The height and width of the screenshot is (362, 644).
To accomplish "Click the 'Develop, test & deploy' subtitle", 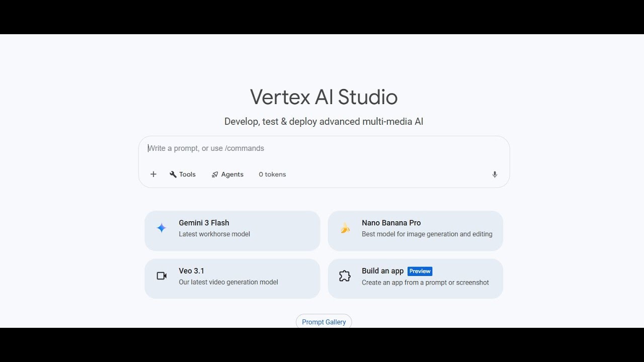I will point(324,122).
